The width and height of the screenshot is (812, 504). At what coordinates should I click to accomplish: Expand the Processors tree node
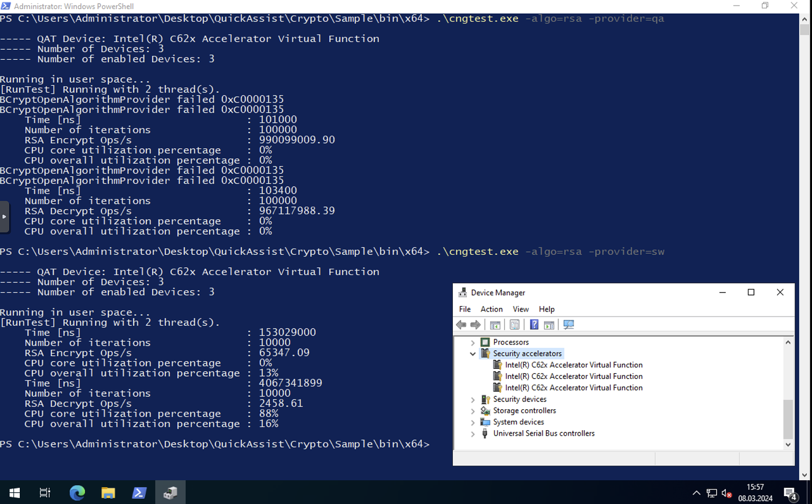click(x=473, y=342)
